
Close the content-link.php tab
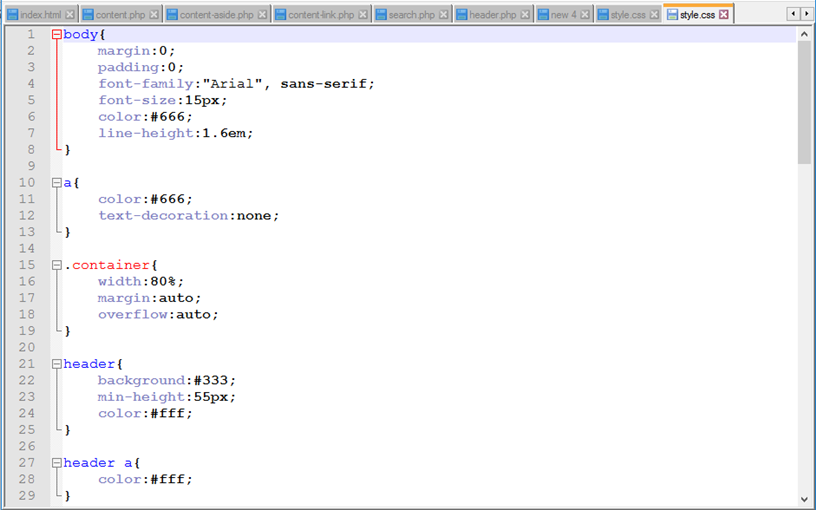click(363, 15)
